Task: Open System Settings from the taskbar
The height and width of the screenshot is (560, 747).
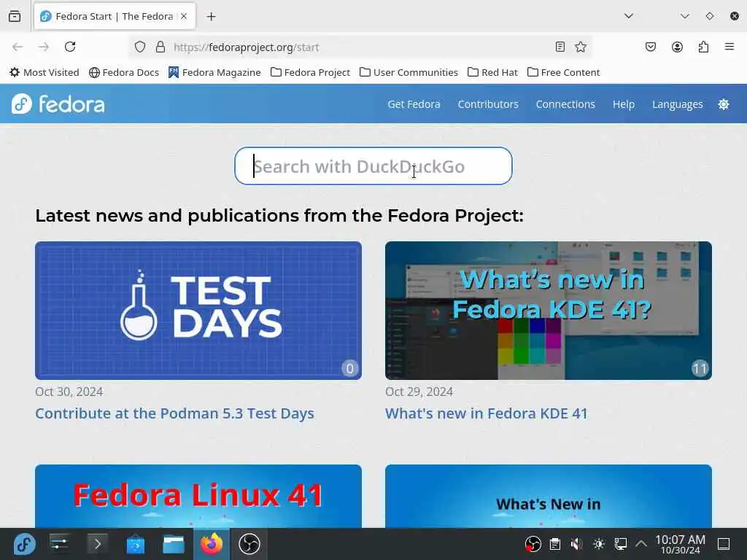Action: 60,544
